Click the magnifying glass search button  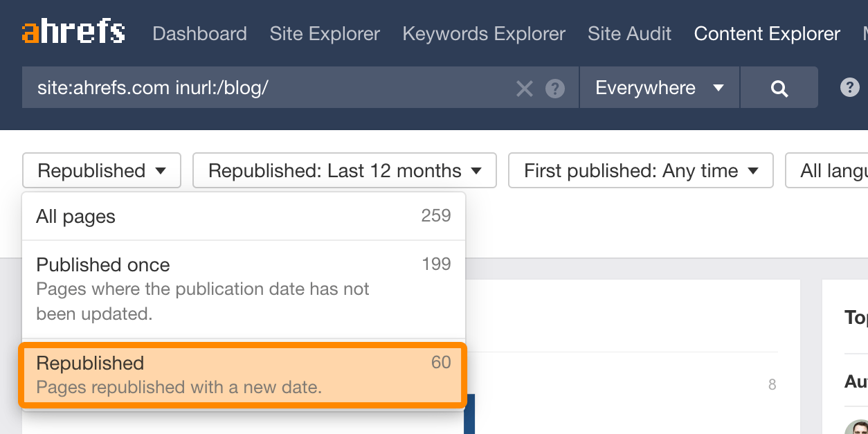click(779, 88)
